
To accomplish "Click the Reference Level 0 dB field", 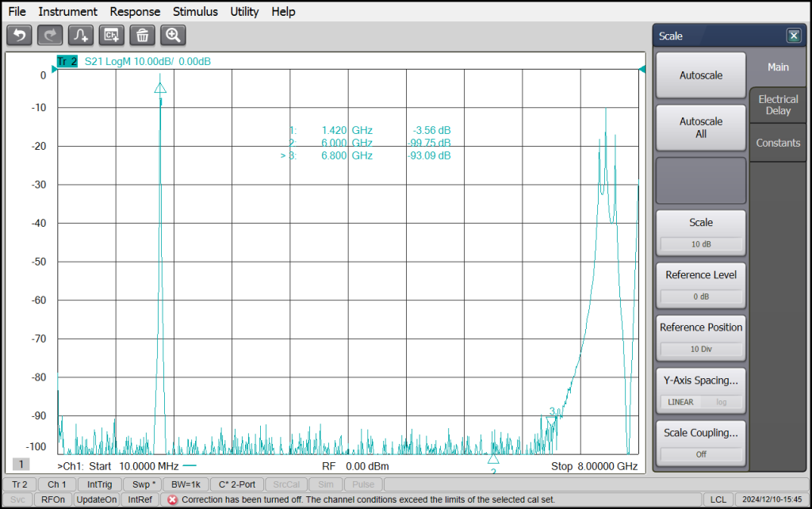I will 701,297.
